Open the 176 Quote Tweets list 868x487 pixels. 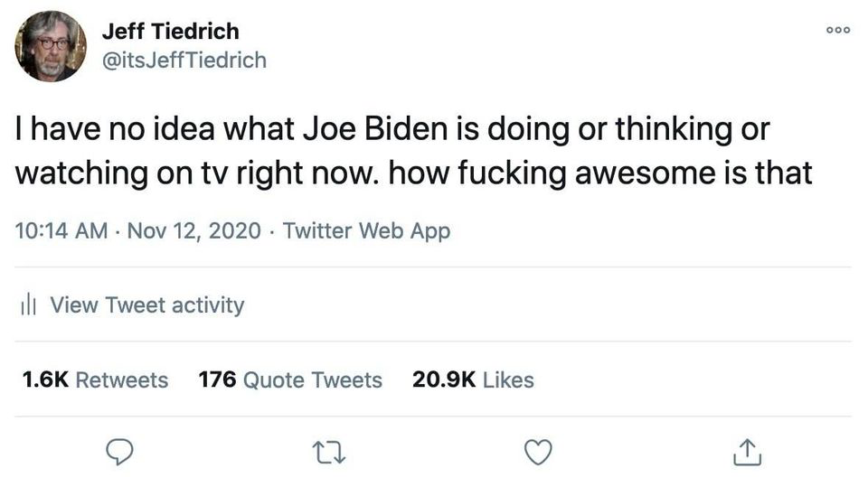coord(290,380)
